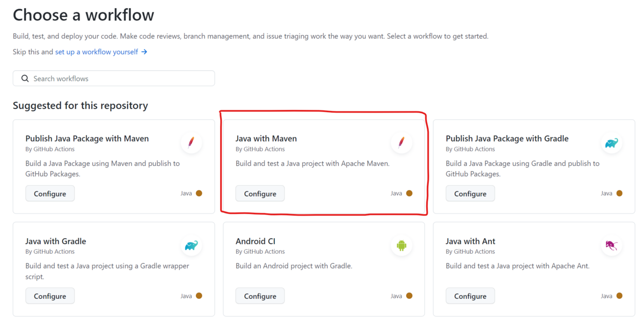Screen dimensions: 644x323
Task: Click 'By GitHub Actions' under Java with Maven
Action: (260, 149)
